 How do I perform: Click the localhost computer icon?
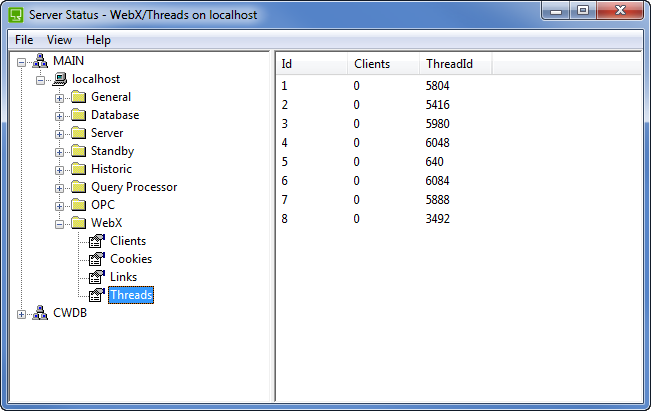pos(60,79)
